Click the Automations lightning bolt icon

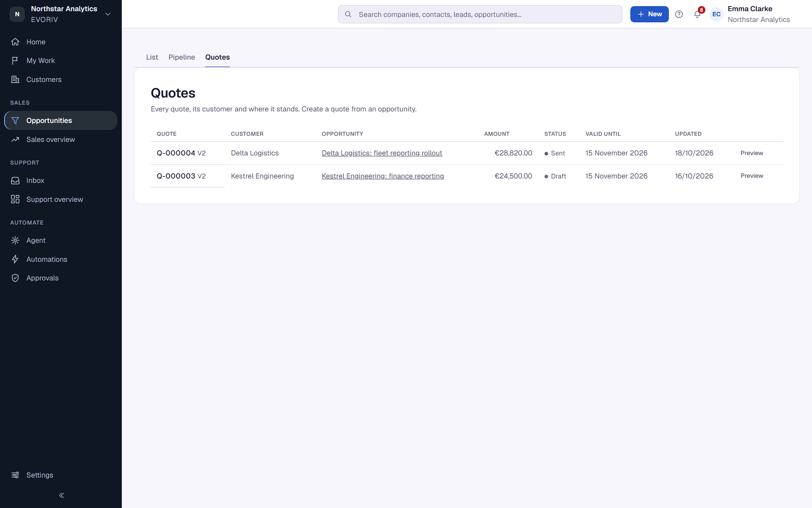[15, 259]
